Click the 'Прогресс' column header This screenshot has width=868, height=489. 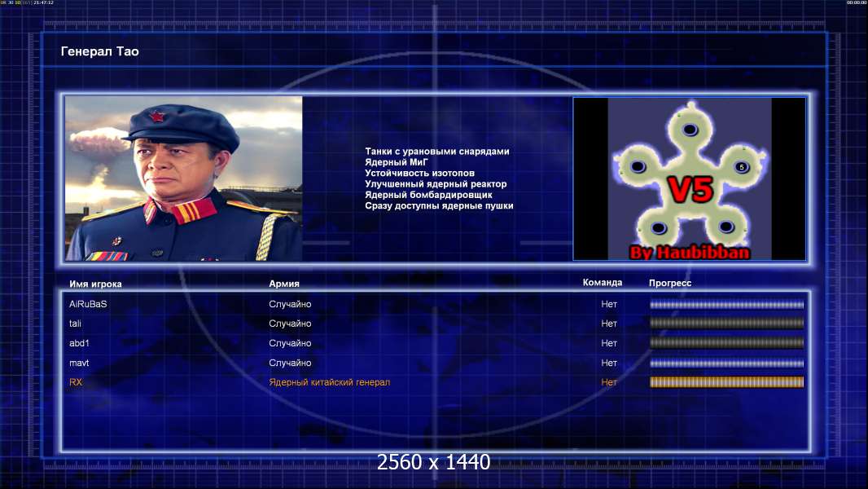pyautogui.click(x=670, y=283)
